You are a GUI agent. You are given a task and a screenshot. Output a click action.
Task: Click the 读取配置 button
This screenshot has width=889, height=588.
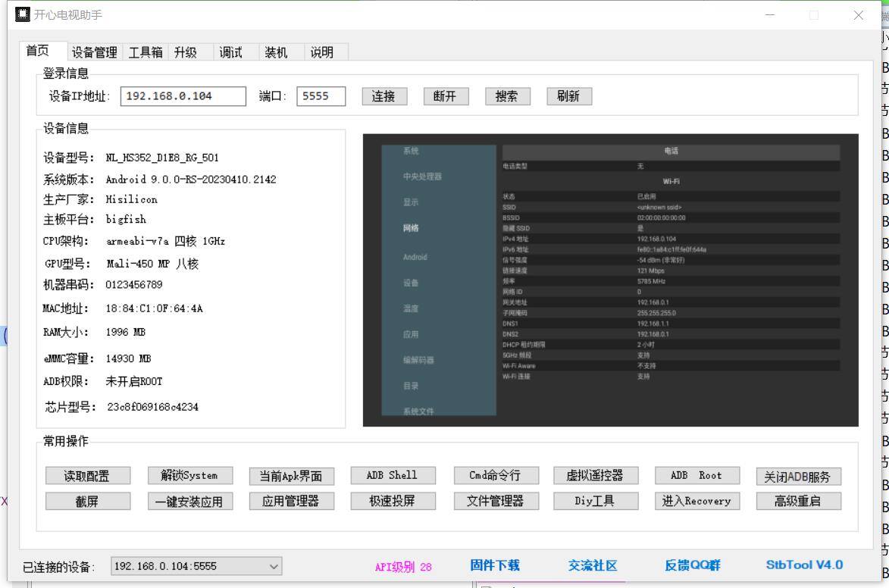click(x=87, y=476)
